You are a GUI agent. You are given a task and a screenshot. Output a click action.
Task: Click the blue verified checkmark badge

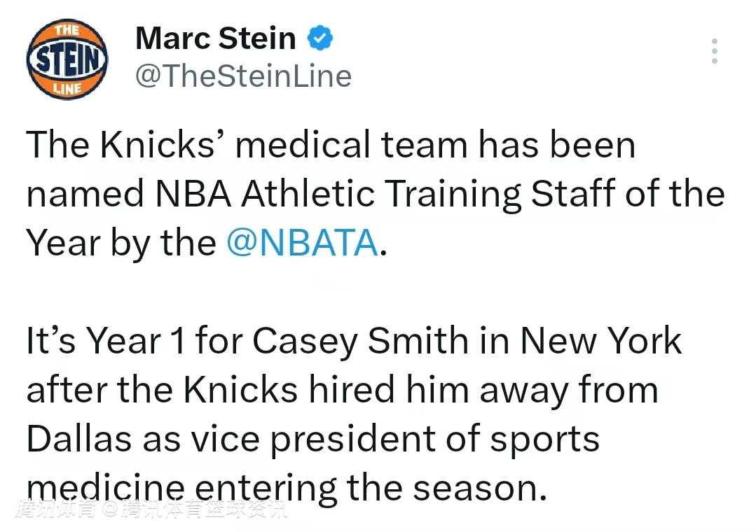[321, 38]
